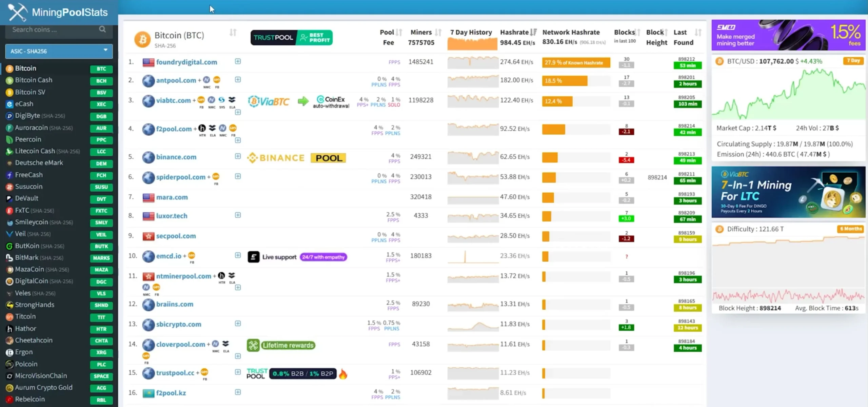Click the globe icon beside antpool.com

pos(149,81)
